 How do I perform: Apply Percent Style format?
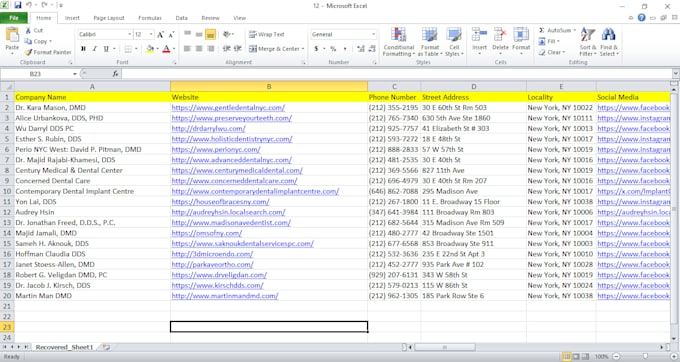333,49
